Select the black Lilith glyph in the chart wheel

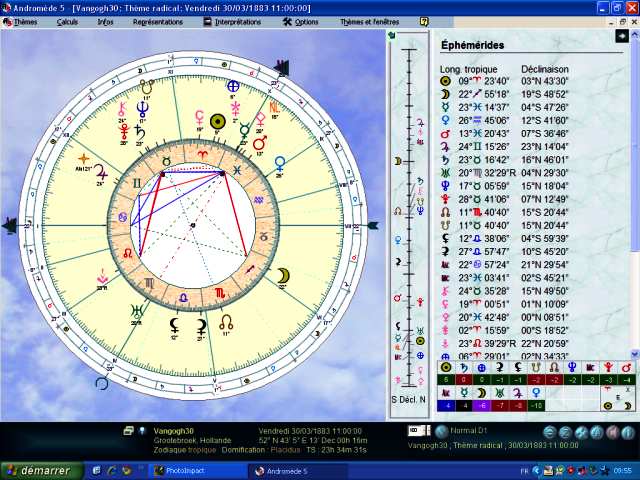pyautogui.click(x=174, y=326)
